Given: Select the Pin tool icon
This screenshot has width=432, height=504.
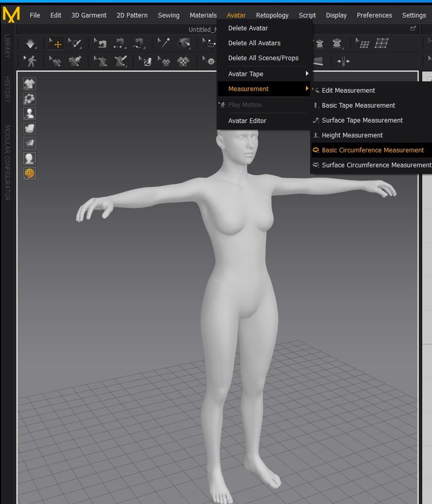Looking at the screenshot, I should coord(164,44).
